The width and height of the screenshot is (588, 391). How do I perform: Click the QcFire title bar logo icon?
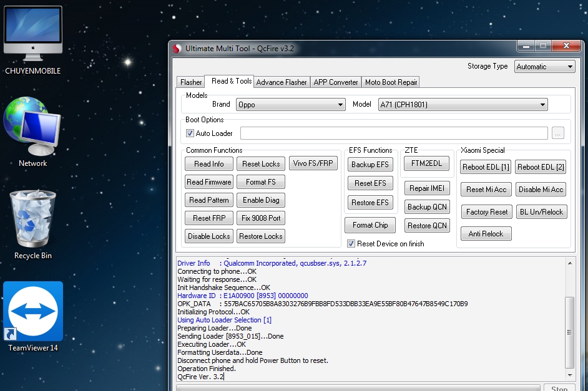click(177, 49)
